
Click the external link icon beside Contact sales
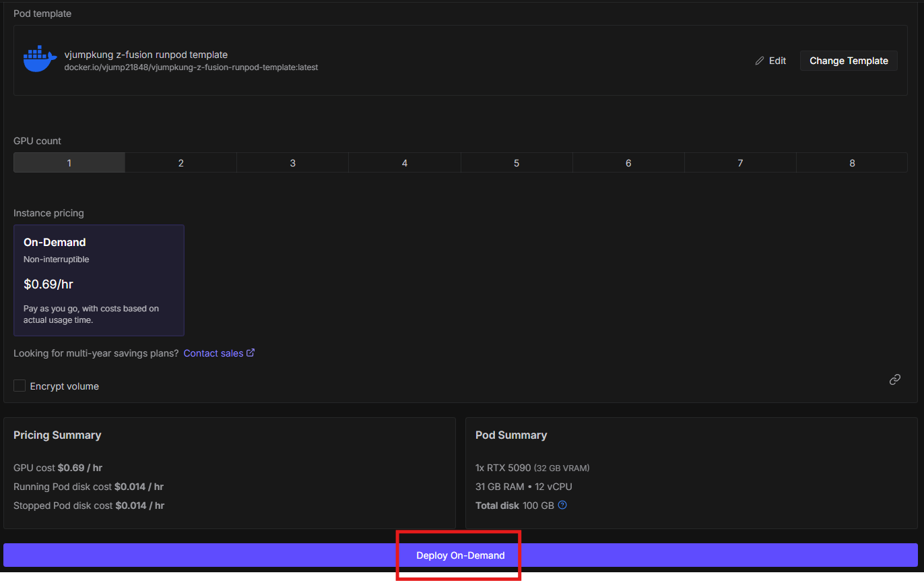coord(251,353)
